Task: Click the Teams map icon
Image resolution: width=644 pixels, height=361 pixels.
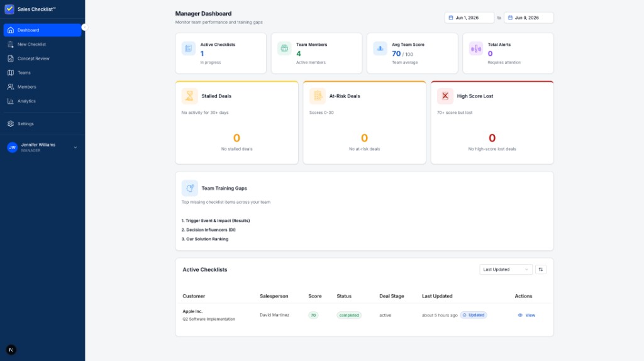Action: coord(11,73)
